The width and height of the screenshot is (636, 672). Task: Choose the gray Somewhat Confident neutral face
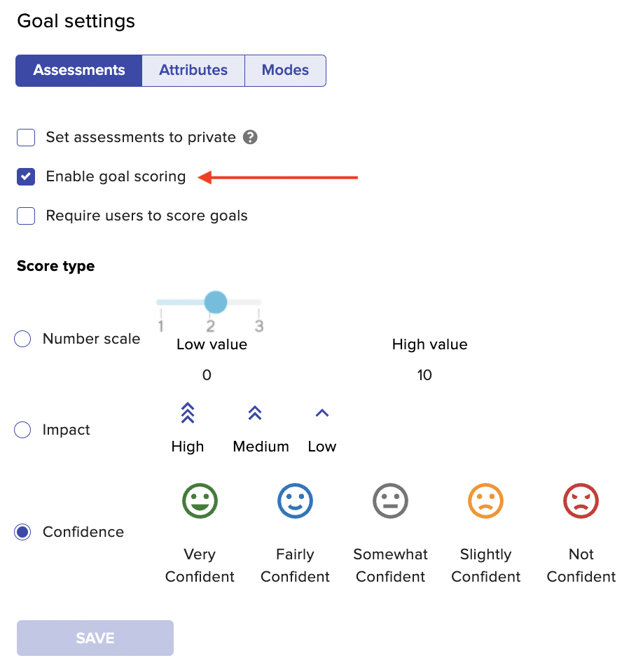[390, 500]
